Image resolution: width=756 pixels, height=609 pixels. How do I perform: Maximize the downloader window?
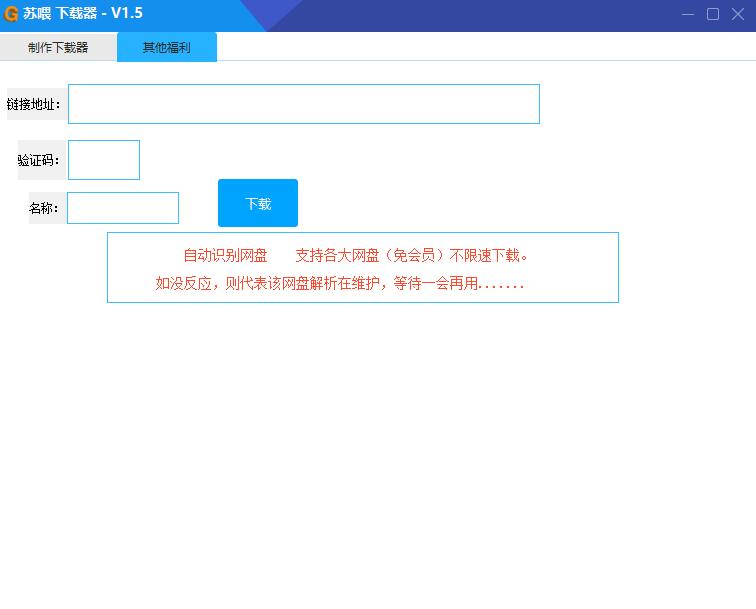(x=713, y=14)
